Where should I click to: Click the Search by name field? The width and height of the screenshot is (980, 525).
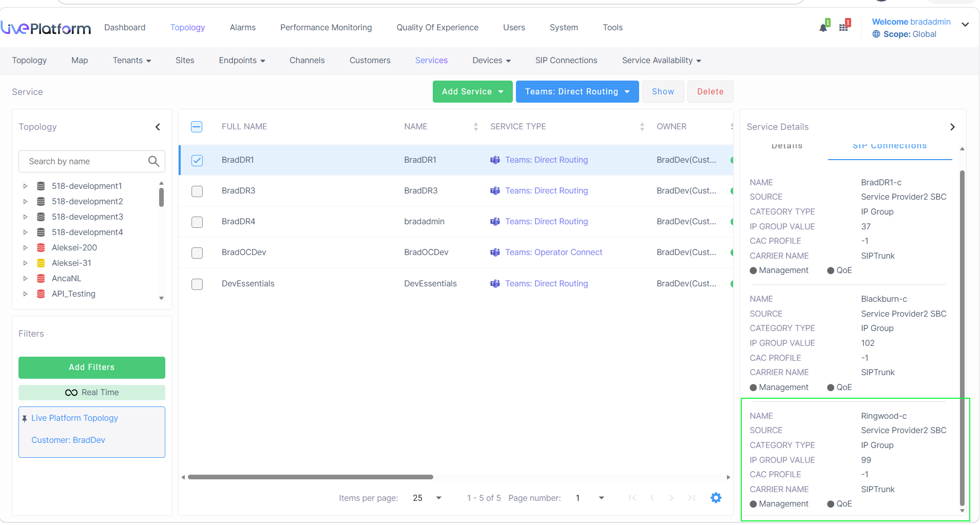[92, 161]
